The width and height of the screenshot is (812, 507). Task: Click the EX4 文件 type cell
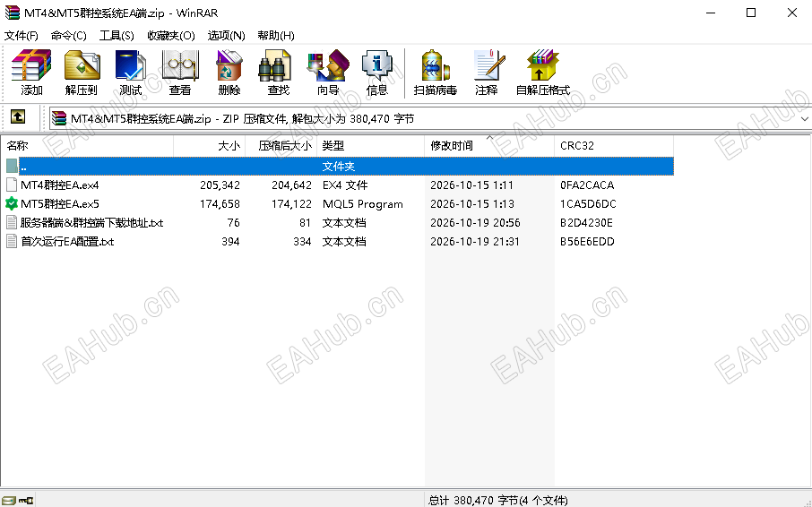345,185
